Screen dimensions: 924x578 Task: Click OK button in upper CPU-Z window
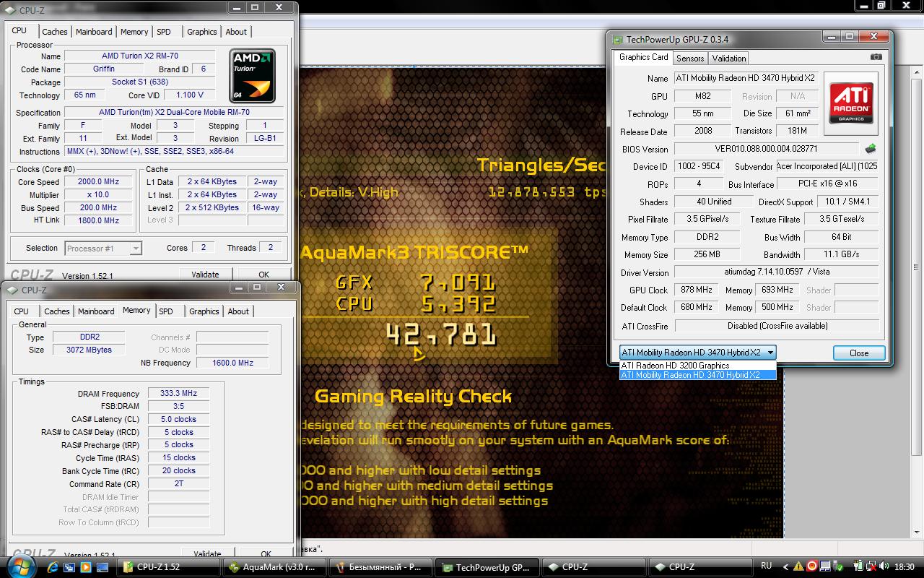[264, 275]
